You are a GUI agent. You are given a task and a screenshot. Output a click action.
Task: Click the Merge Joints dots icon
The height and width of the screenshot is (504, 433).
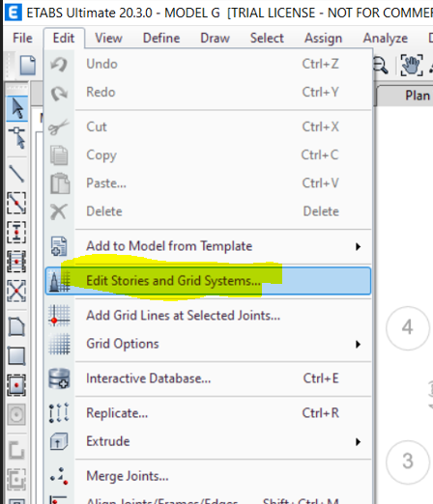(x=59, y=476)
